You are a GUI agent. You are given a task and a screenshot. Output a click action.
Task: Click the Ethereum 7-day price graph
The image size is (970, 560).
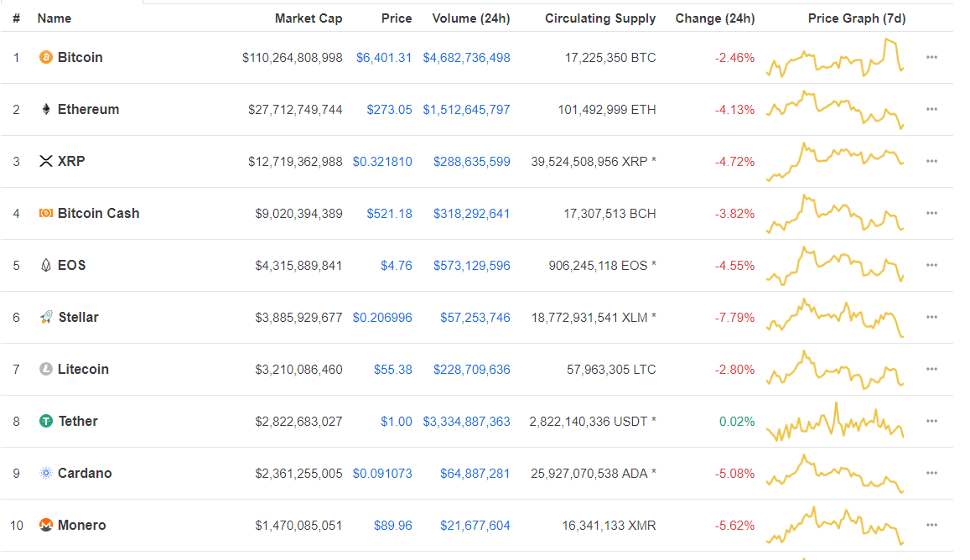tap(835, 110)
